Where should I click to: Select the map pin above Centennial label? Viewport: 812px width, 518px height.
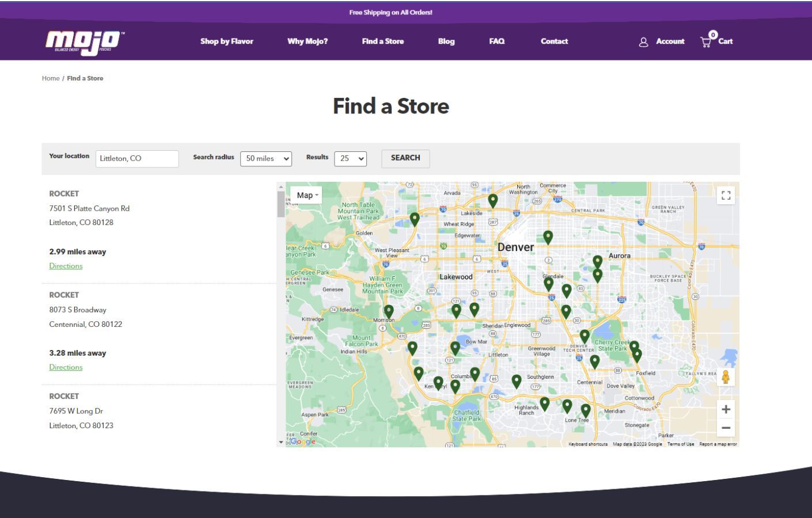[595, 361]
